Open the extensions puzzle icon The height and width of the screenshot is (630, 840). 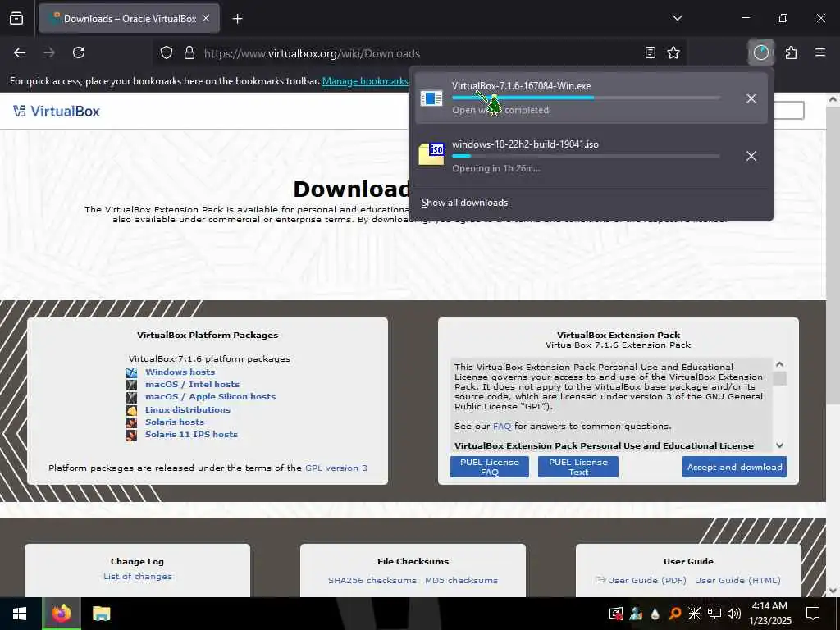coord(792,52)
